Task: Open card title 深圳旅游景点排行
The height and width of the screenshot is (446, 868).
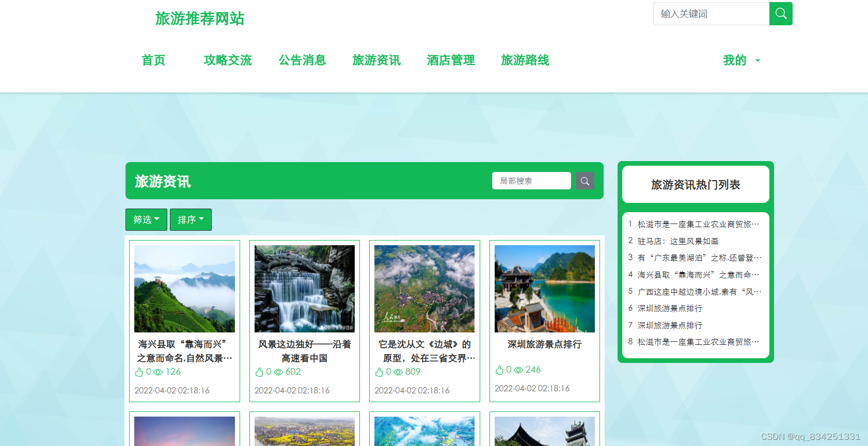Action: (545, 344)
